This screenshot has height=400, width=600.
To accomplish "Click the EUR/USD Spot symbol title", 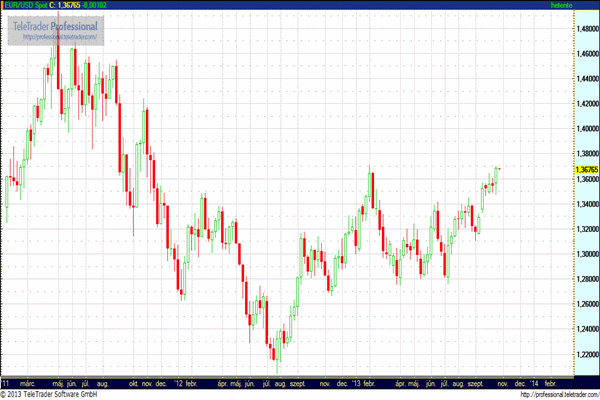I will 26,5.
